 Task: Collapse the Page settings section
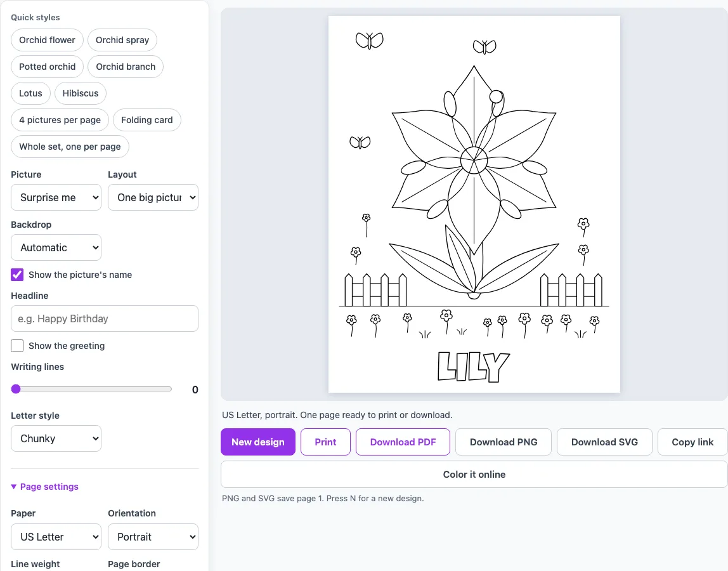[x=44, y=487]
